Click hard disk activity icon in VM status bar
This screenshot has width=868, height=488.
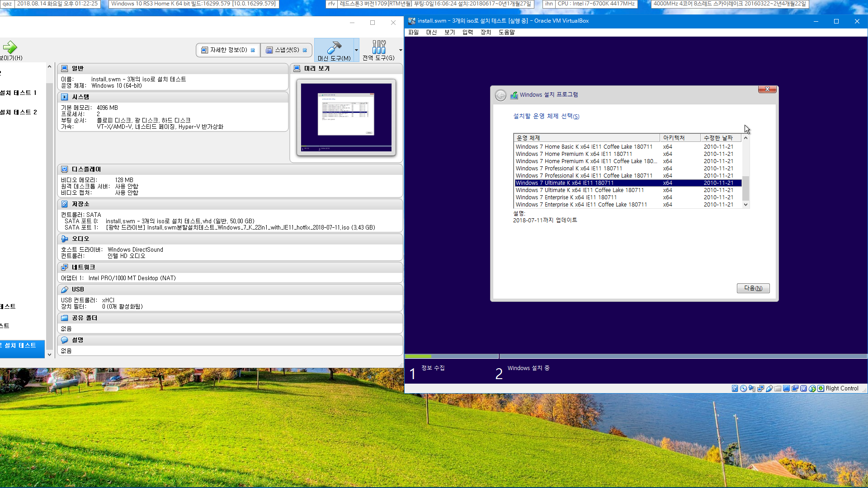(735, 389)
